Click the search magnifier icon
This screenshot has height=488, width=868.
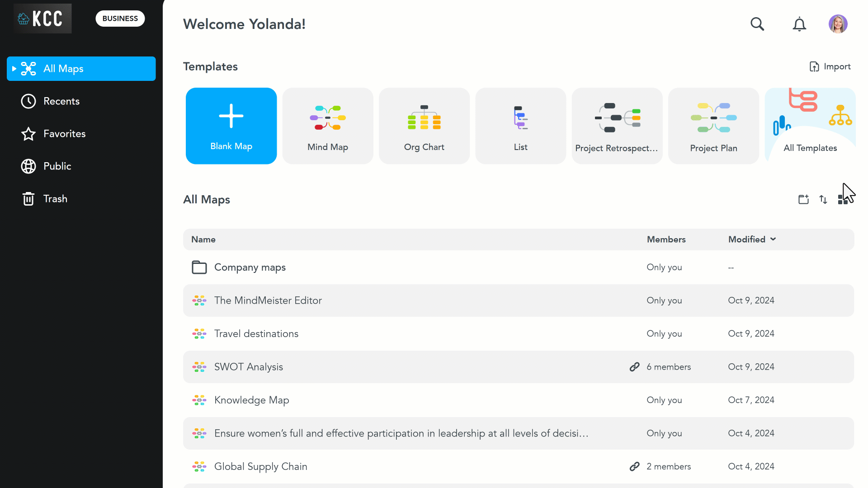click(757, 24)
